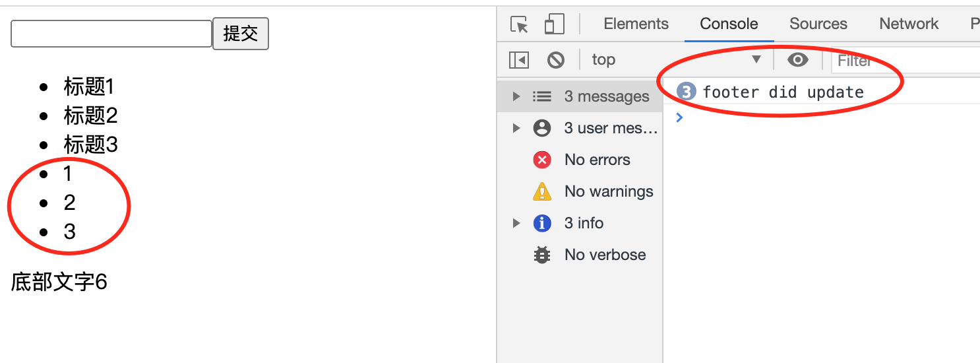Image resolution: width=980 pixels, height=363 pixels.
Task: Open the Network tab
Action: click(x=909, y=24)
